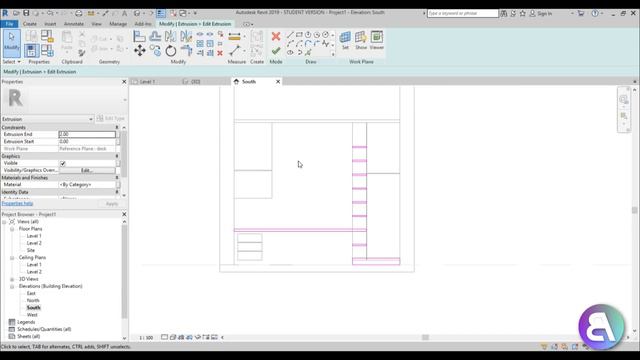This screenshot has width=640, height=360.
Task: Collapse the Floor Plans tree node
Action: tap(12, 229)
